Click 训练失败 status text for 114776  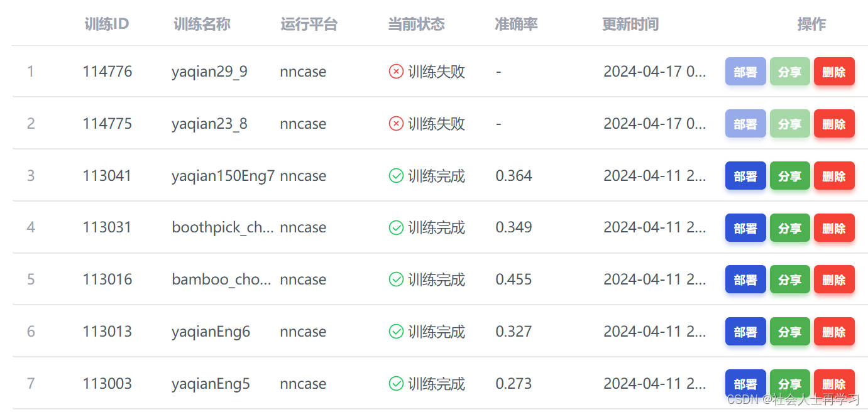437,72
